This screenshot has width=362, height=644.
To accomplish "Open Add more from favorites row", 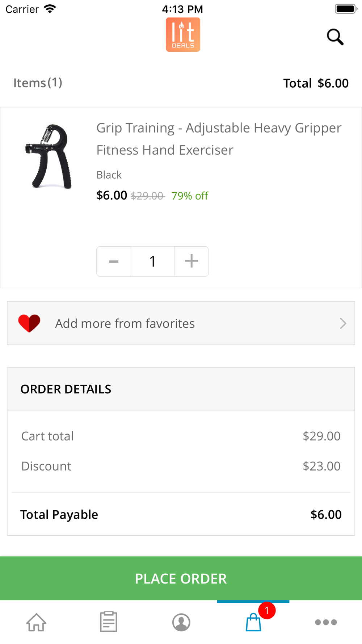I will click(x=181, y=323).
